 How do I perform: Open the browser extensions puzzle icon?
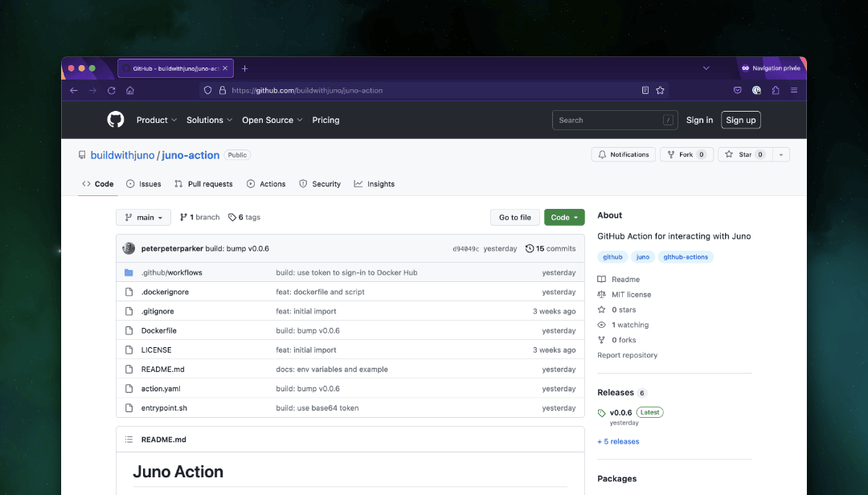point(776,91)
